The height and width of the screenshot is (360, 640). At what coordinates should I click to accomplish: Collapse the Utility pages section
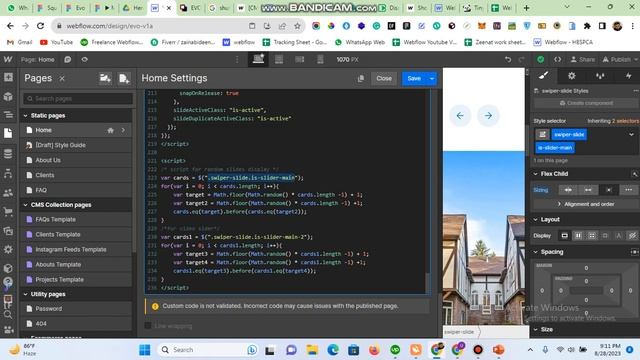25,294
